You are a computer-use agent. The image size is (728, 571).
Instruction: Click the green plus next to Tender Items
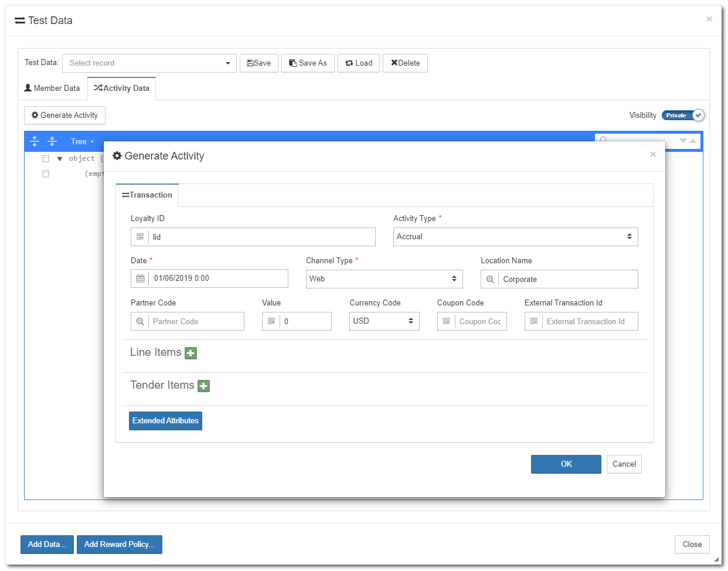point(203,386)
